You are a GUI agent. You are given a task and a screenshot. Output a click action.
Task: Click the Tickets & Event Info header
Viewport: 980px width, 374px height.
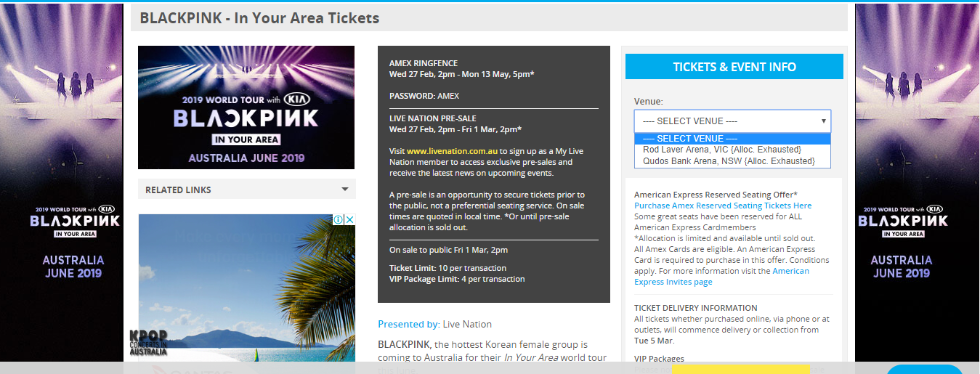[734, 67]
